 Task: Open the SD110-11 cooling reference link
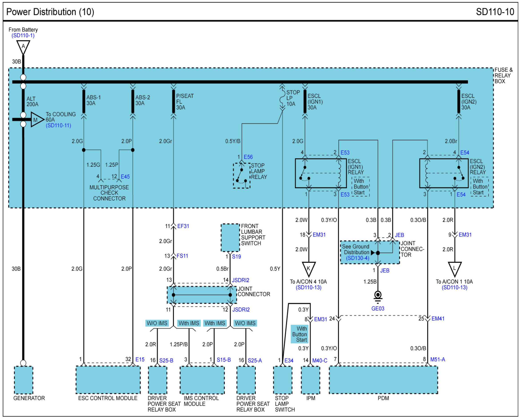click(58, 126)
